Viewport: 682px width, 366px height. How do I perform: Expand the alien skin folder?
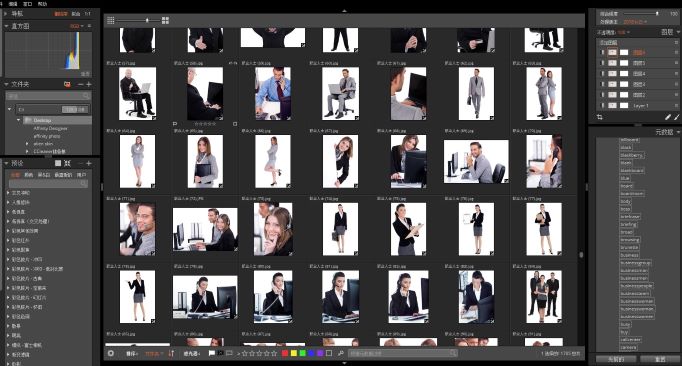tap(27, 144)
